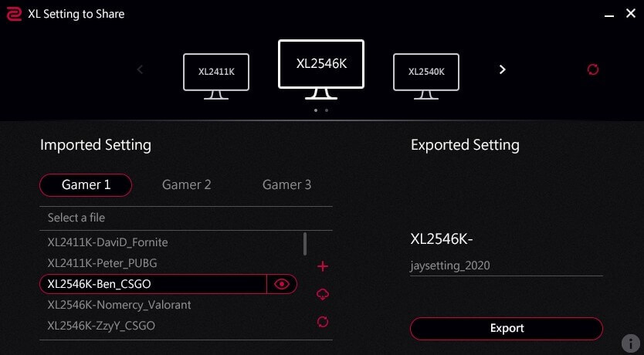Click the plus icon to add a setting
The image size is (644, 355).
point(323,267)
